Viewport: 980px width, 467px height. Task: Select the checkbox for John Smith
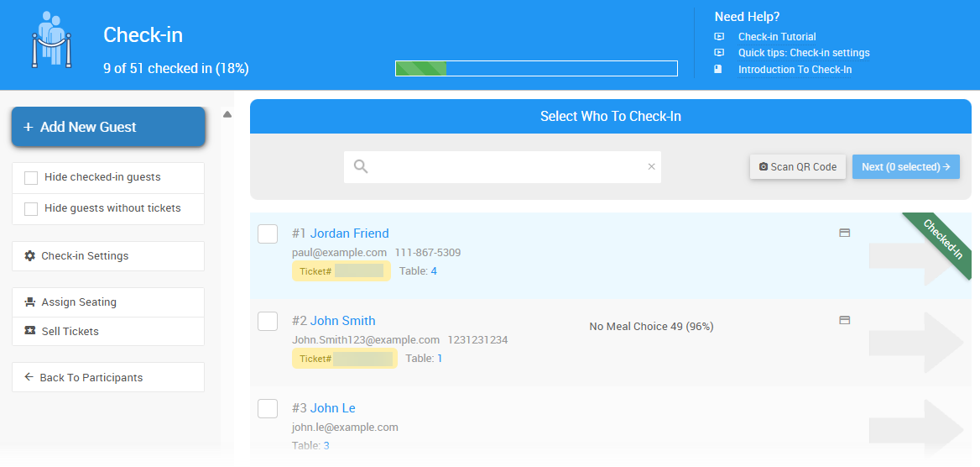[268, 321]
